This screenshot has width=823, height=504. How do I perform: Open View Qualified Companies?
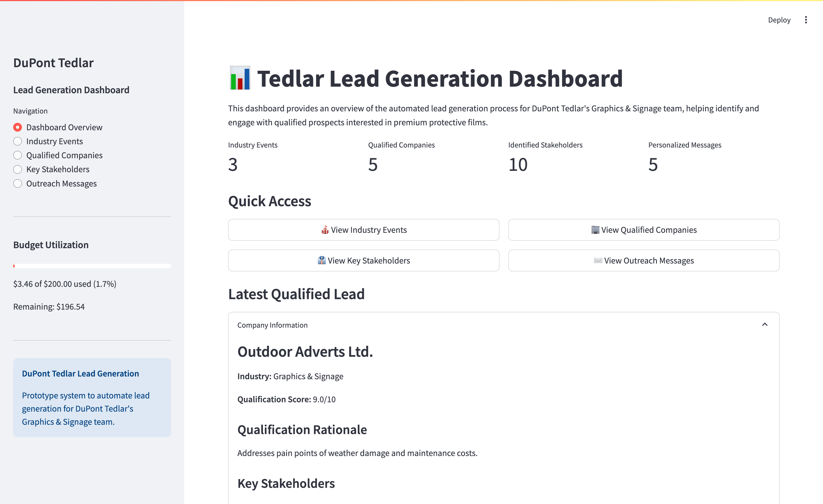click(644, 230)
